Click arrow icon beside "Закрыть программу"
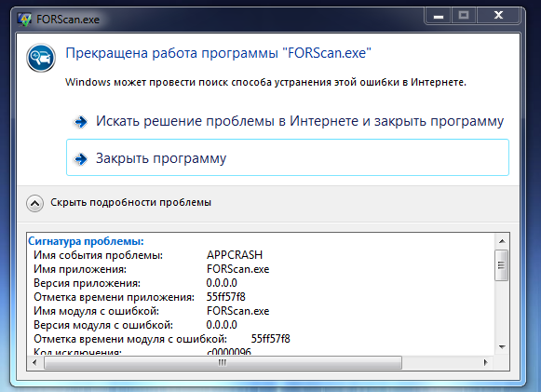 (x=81, y=158)
